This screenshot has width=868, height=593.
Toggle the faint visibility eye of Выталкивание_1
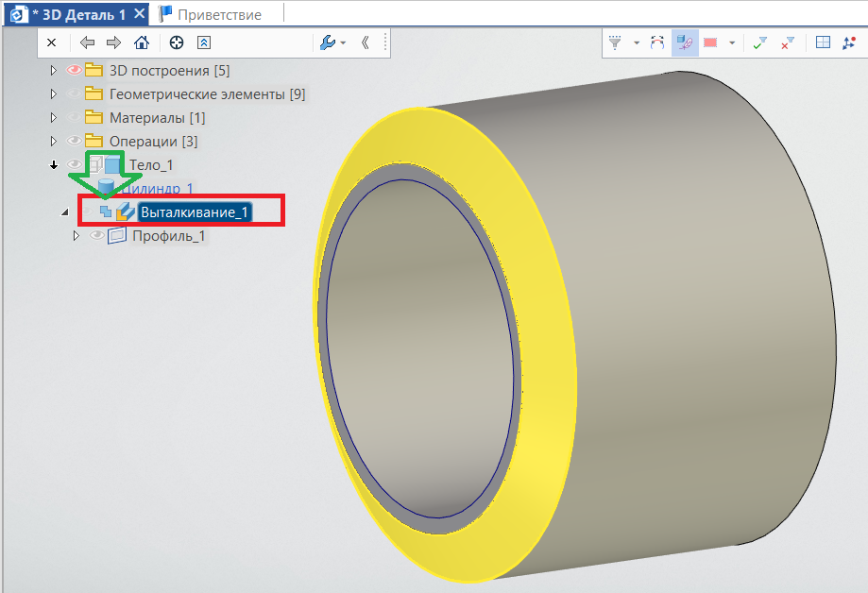(x=88, y=212)
